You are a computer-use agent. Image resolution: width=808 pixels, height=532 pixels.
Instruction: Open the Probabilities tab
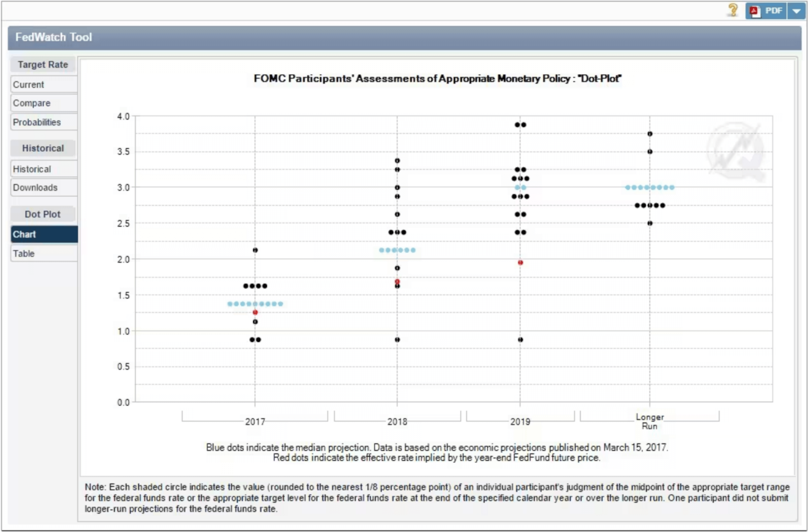pos(43,122)
